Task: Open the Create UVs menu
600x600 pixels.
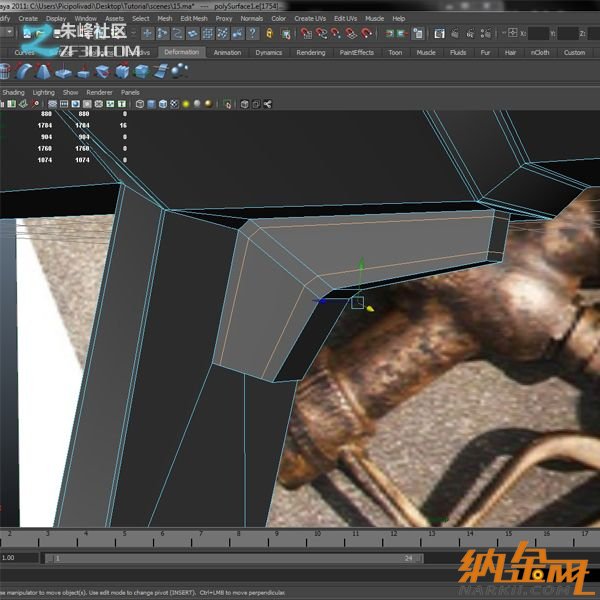Action: [309, 18]
